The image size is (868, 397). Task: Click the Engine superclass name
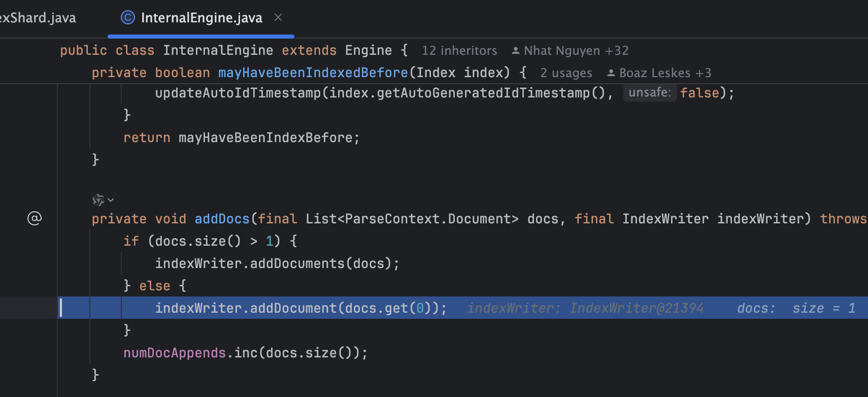tap(369, 50)
